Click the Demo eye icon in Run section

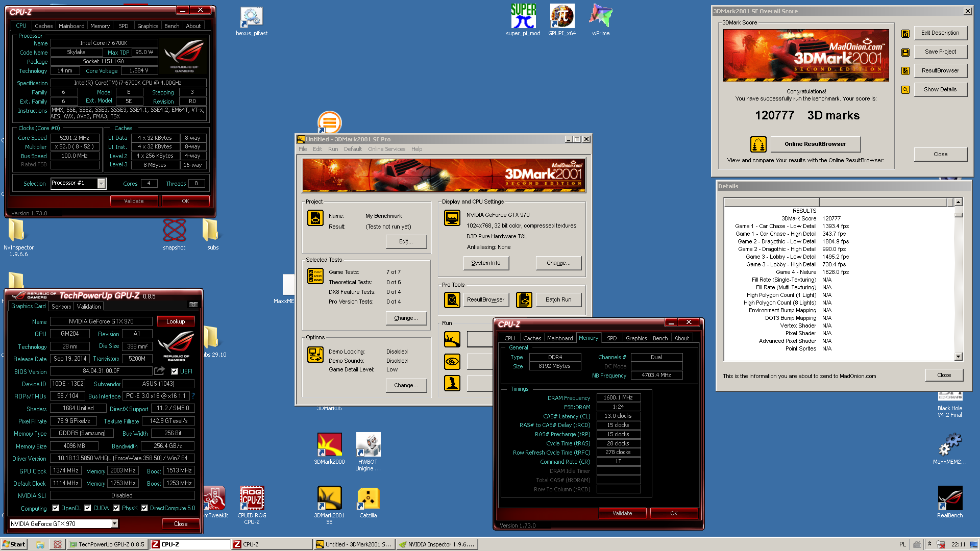pyautogui.click(x=452, y=362)
